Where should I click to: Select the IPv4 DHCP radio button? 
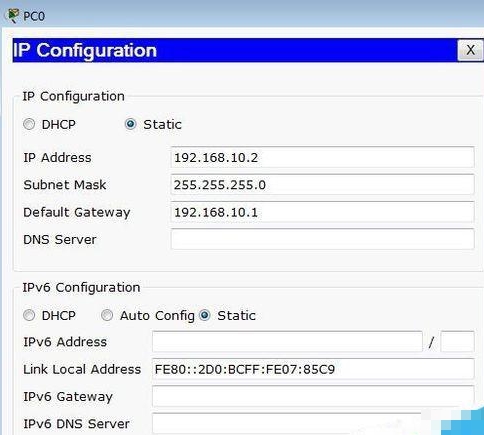(29, 124)
